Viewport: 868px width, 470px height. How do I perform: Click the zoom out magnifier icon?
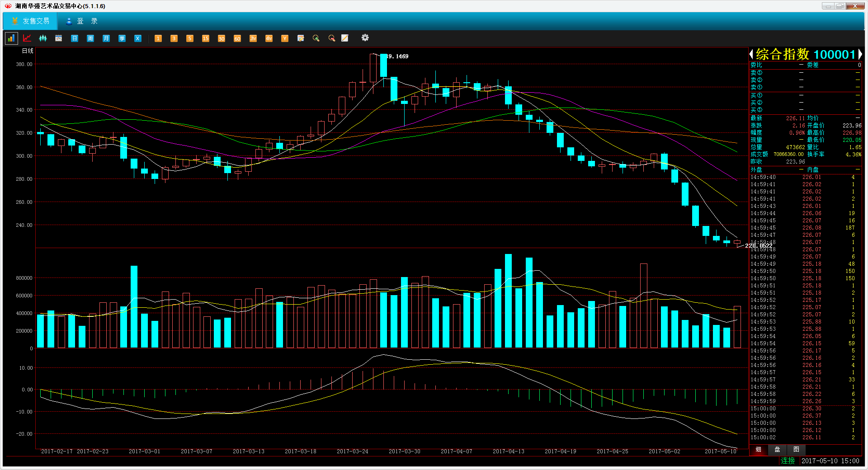[331, 38]
